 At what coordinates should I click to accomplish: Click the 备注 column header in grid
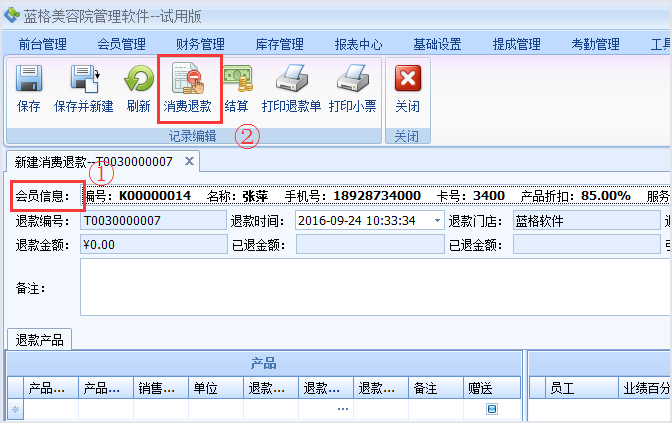point(436,388)
